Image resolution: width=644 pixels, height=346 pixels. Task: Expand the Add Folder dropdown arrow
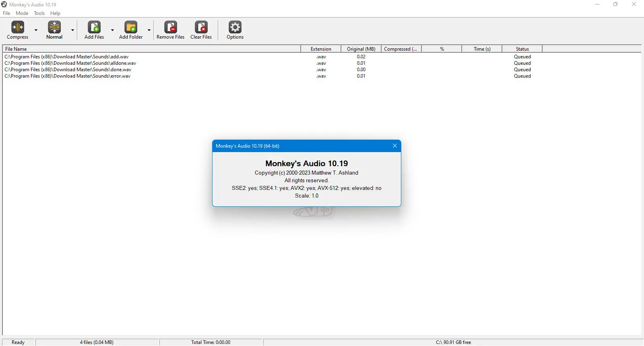(149, 30)
